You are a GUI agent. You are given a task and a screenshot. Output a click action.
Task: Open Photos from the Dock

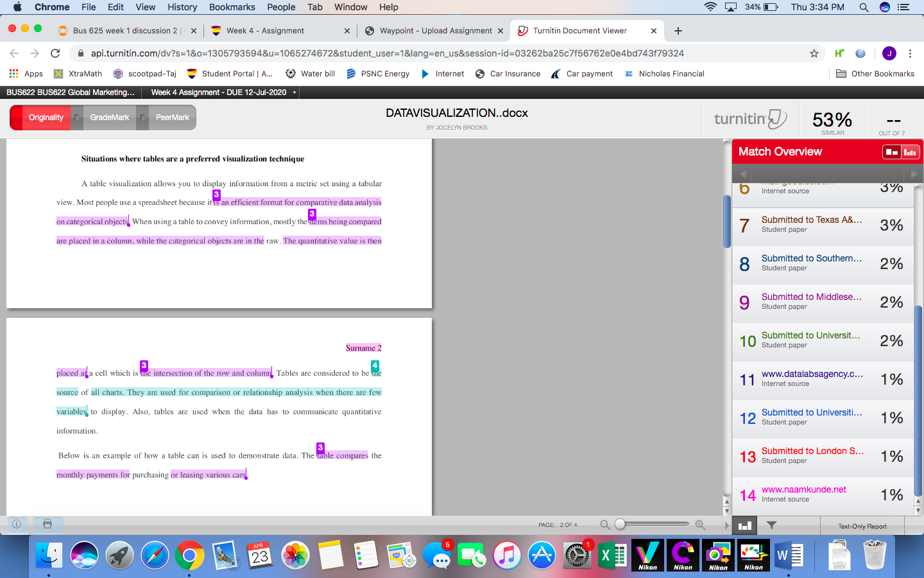pyautogui.click(x=295, y=556)
